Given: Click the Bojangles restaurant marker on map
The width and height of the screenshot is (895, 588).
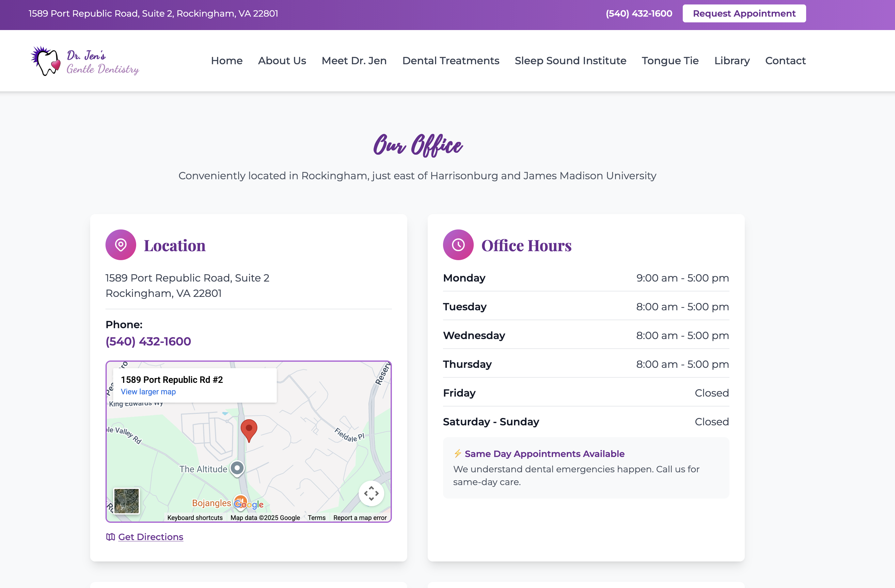Looking at the screenshot, I should point(240,502).
